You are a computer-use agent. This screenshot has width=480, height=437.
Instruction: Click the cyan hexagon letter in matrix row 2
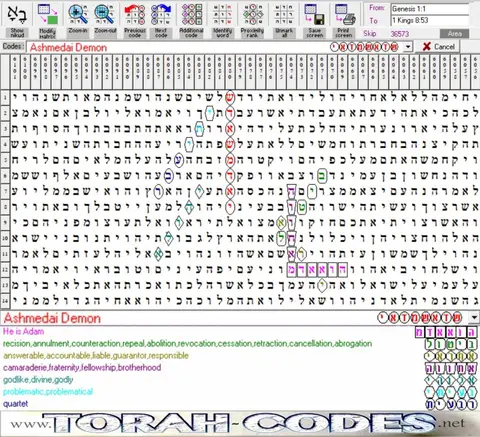coord(209,113)
